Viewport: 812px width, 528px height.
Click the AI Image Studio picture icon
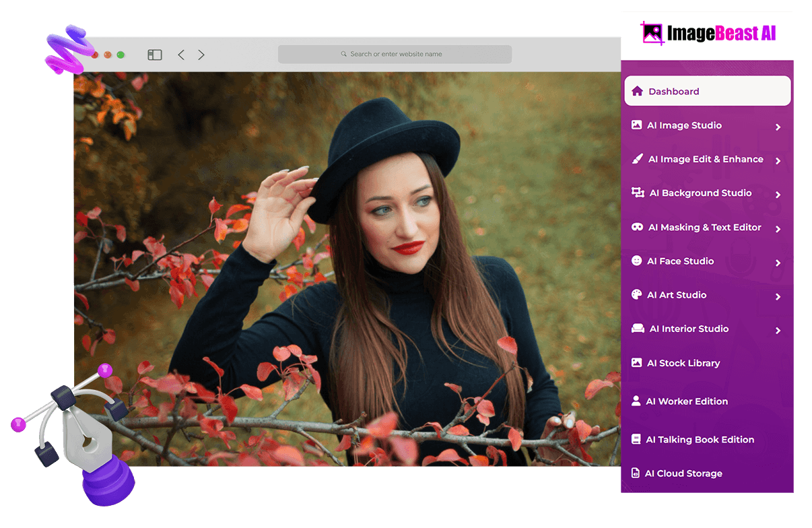pos(636,125)
